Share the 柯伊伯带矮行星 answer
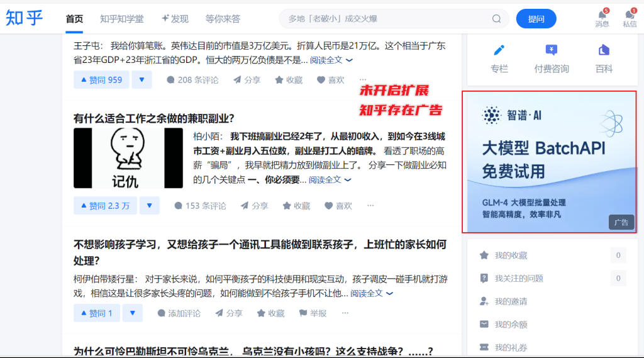 229,313
